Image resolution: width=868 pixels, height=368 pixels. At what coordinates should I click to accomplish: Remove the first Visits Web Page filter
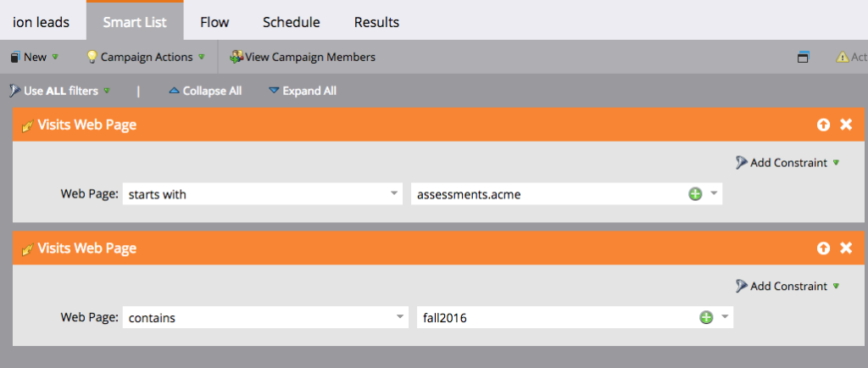(x=845, y=125)
